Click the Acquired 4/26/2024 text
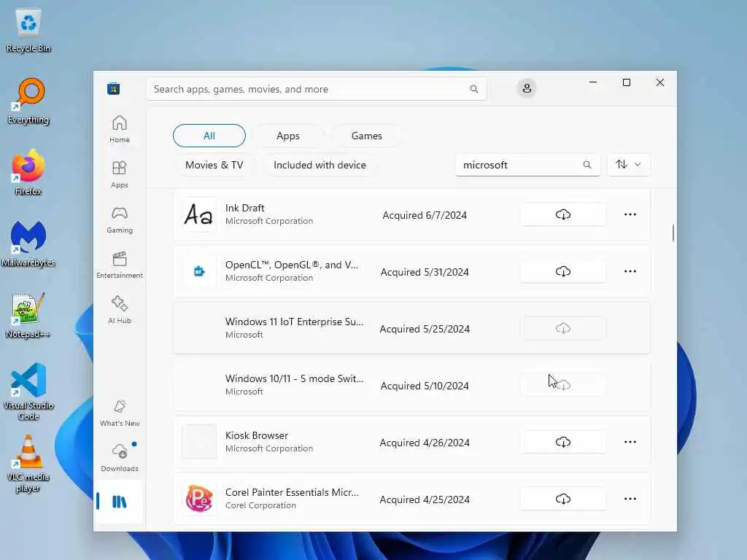The width and height of the screenshot is (747, 560). (425, 443)
